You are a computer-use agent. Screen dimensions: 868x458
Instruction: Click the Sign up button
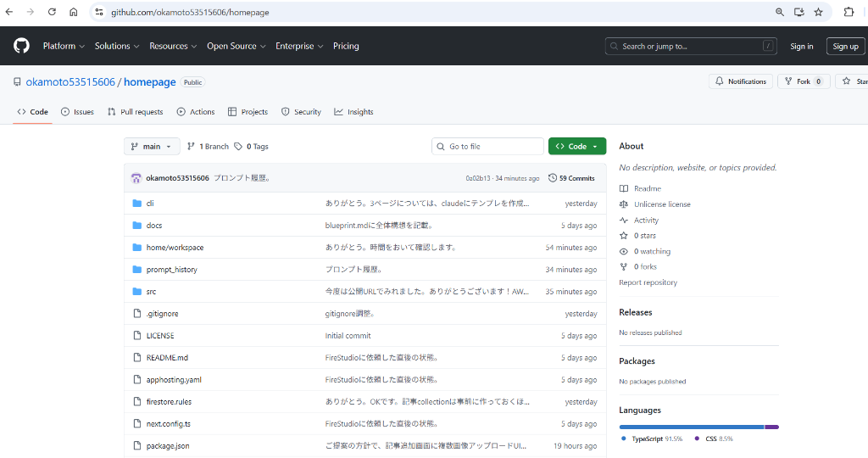click(x=845, y=47)
